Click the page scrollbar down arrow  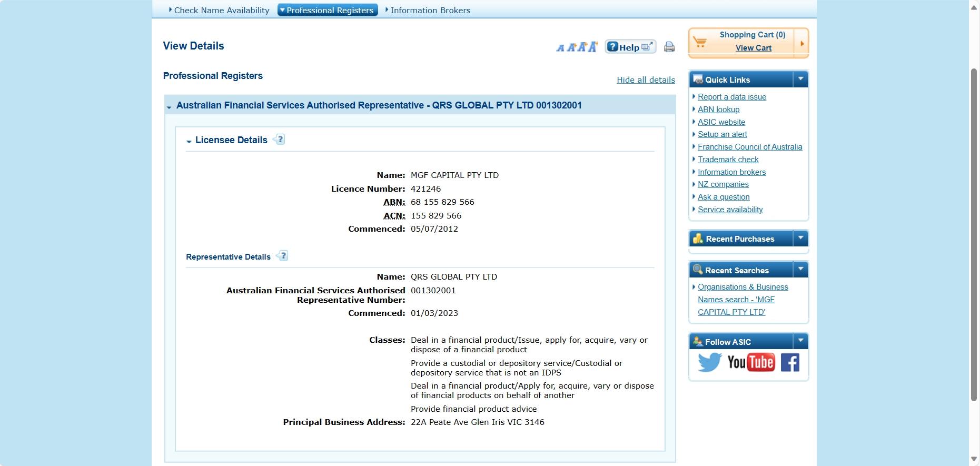[974, 459]
